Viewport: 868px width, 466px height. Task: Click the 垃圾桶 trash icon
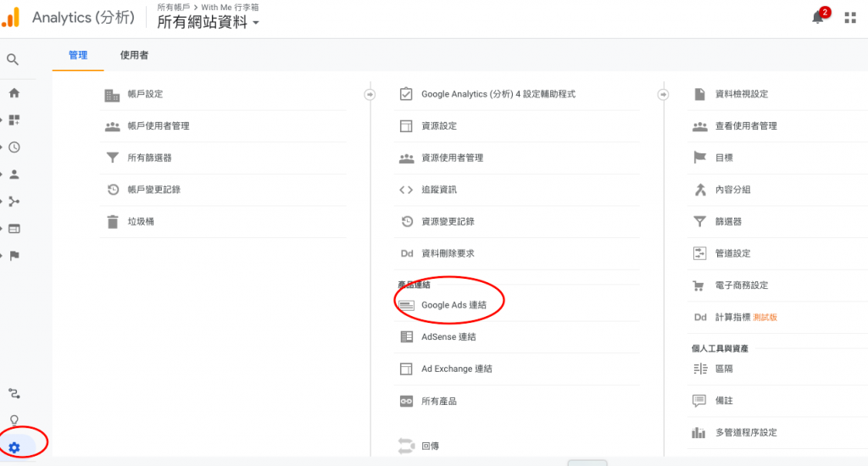[x=113, y=221]
